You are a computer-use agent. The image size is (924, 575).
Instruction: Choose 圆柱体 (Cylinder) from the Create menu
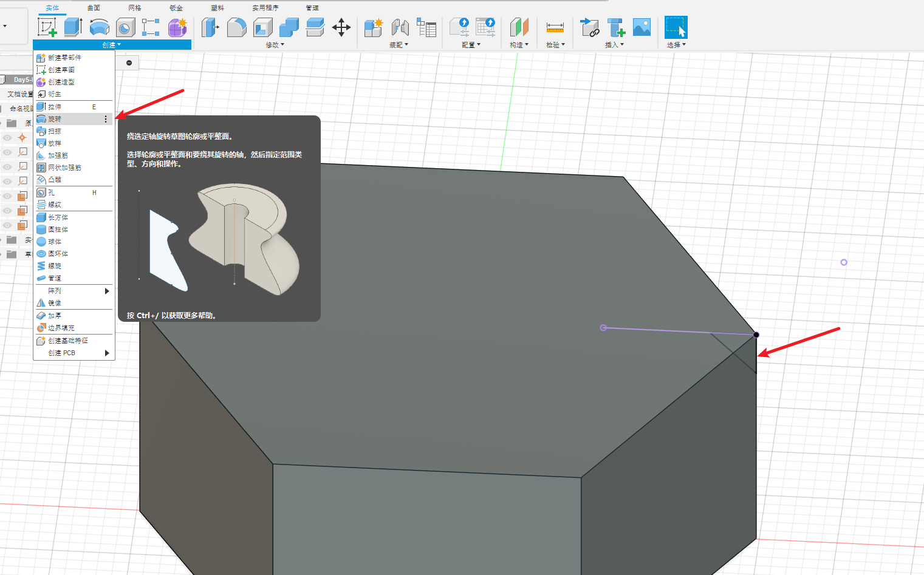tap(58, 230)
